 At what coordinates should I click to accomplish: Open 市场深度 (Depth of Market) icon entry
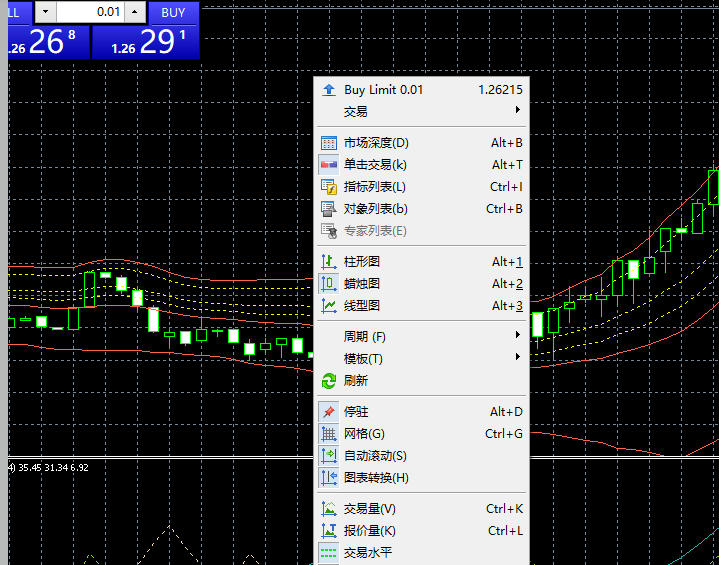click(x=329, y=143)
